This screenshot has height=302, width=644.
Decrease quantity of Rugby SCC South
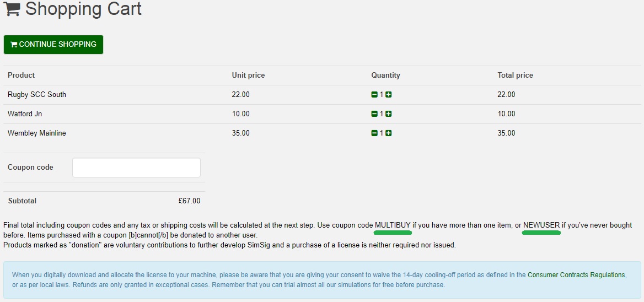374,95
